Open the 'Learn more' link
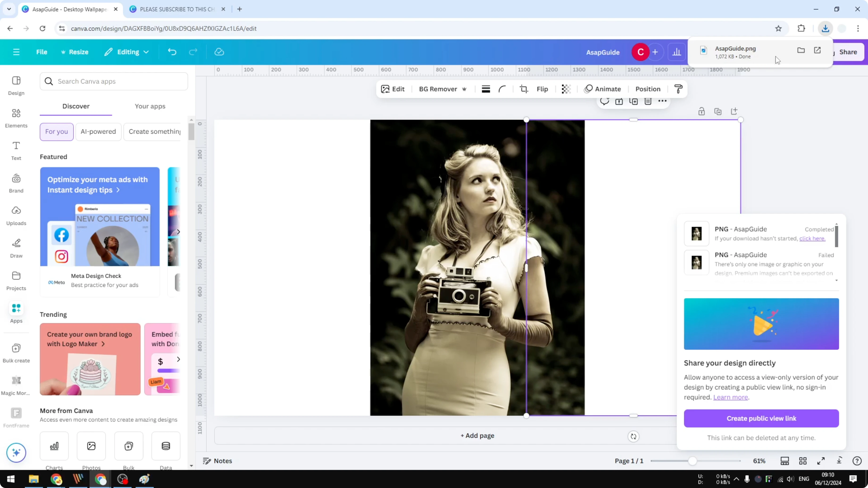The height and width of the screenshot is (488, 868). (x=730, y=397)
